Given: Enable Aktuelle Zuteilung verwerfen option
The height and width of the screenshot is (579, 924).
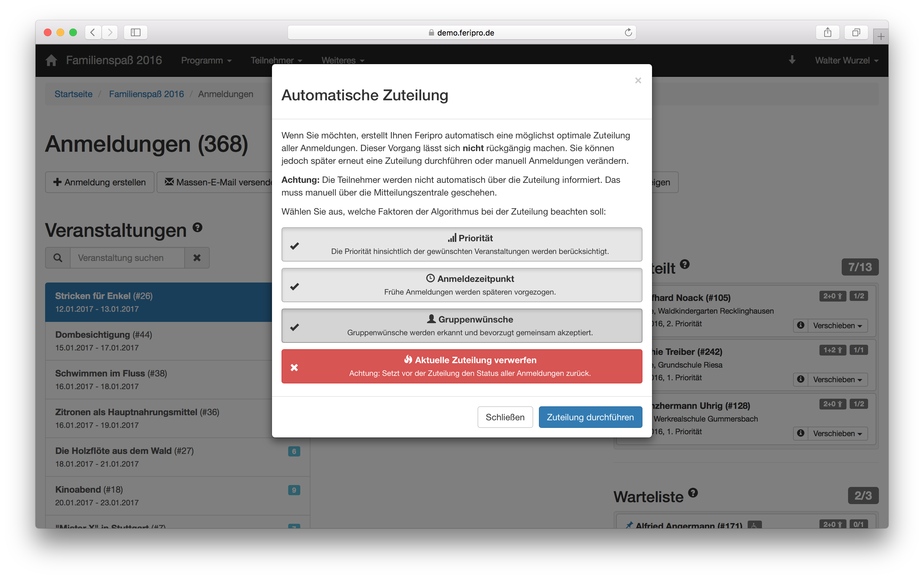Looking at the screenshot, I should click(461, 366).
